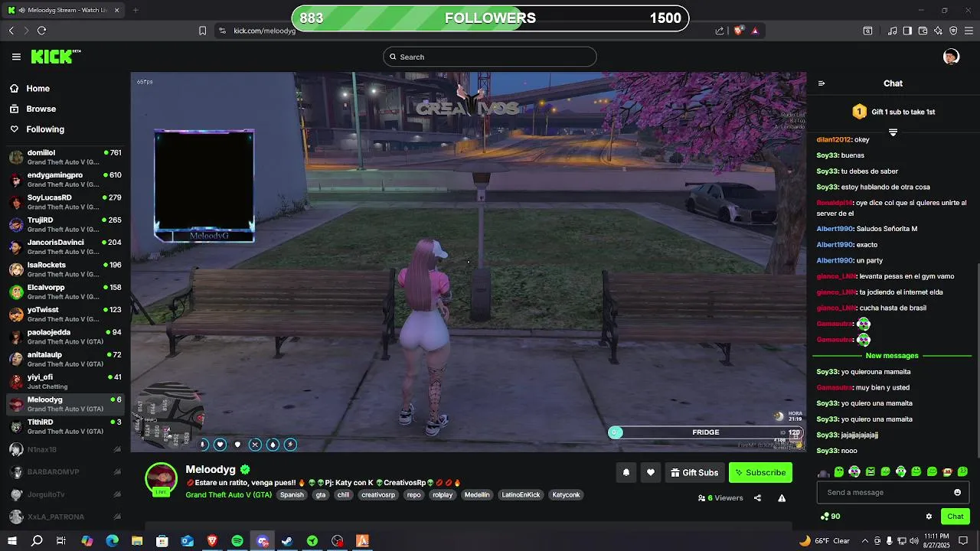
Task: Click the green Chat send button
Action: click(955, 517)
